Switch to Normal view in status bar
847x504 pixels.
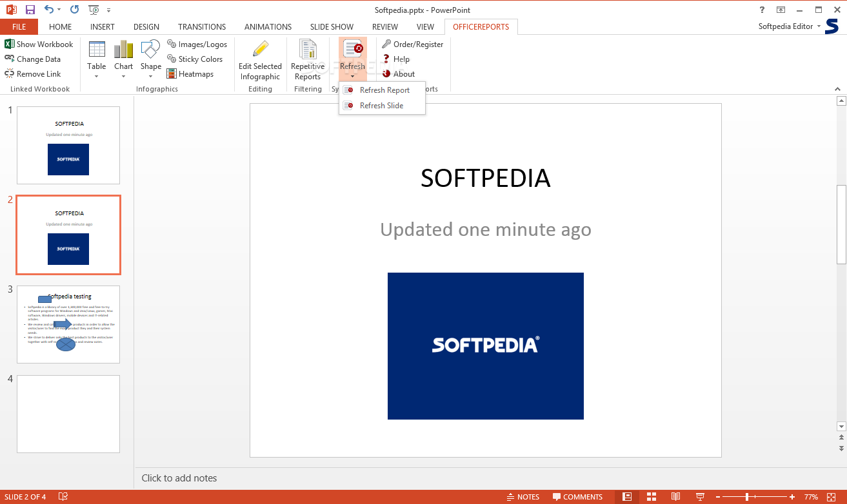627,497
